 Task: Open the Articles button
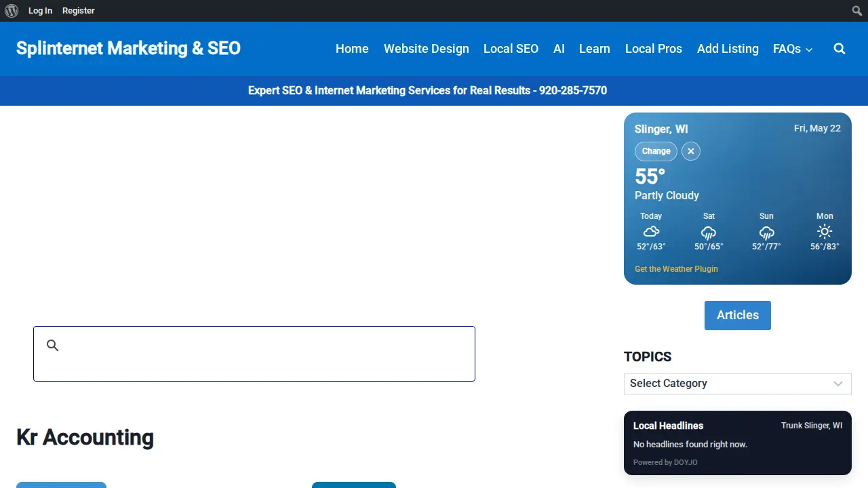[738, 315]
